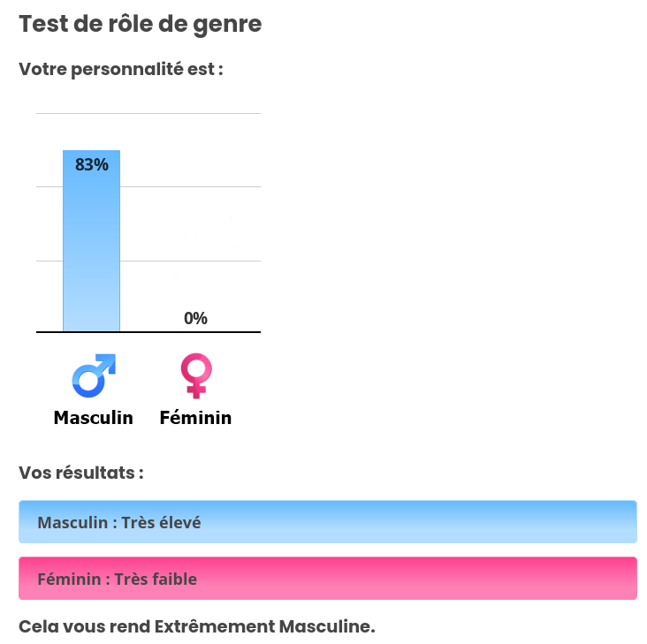Viewport: 647px width, 644px height.
Task: Click the "Votre personnalité est :" subheading
Action: point(120,69)
